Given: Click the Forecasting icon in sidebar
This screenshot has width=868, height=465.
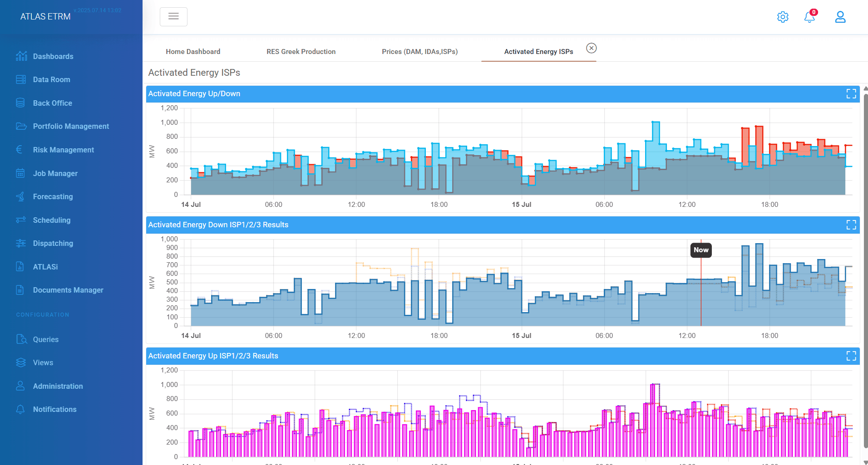Looking at the screenshot, I should 20,196.
